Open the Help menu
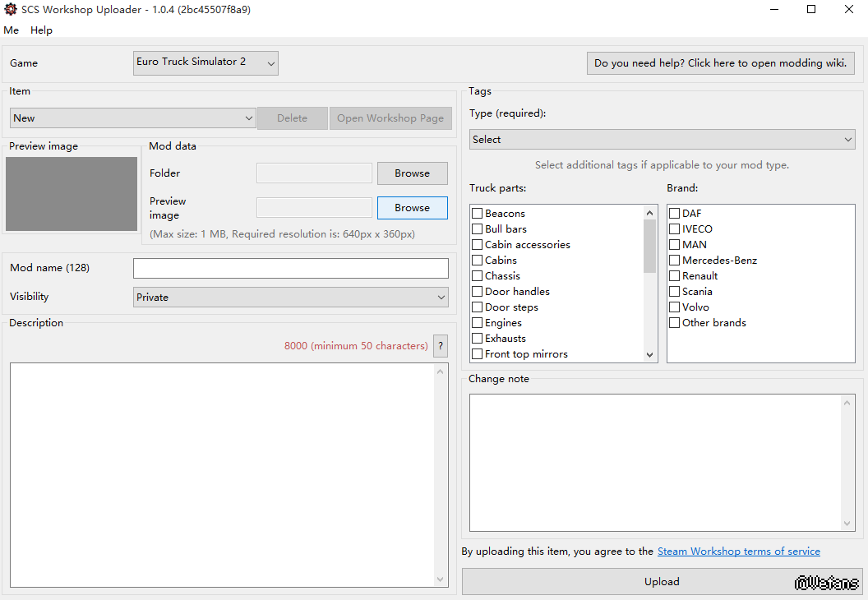The image size is (868, 600). tap(41, 30)
